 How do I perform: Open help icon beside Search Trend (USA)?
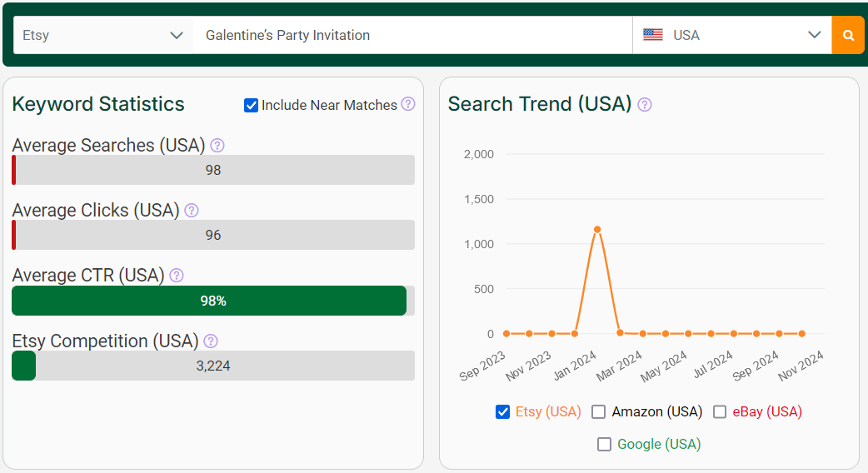[645, 105]
